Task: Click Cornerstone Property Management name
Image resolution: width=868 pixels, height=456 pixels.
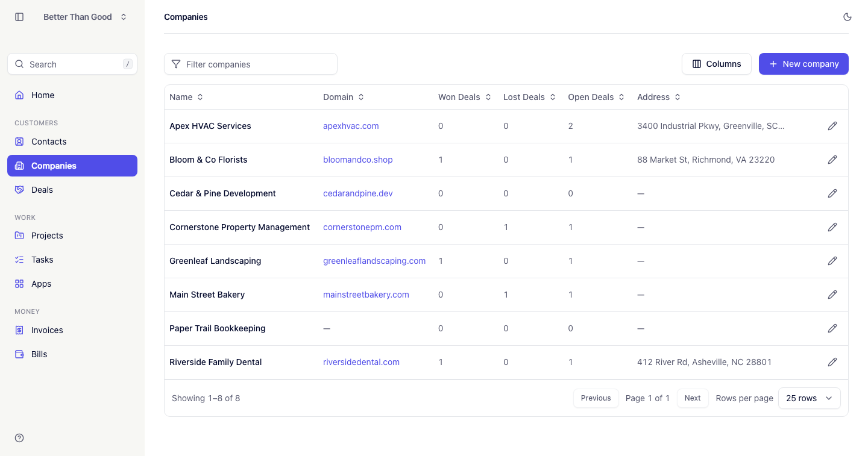Action: pos(240,227)
